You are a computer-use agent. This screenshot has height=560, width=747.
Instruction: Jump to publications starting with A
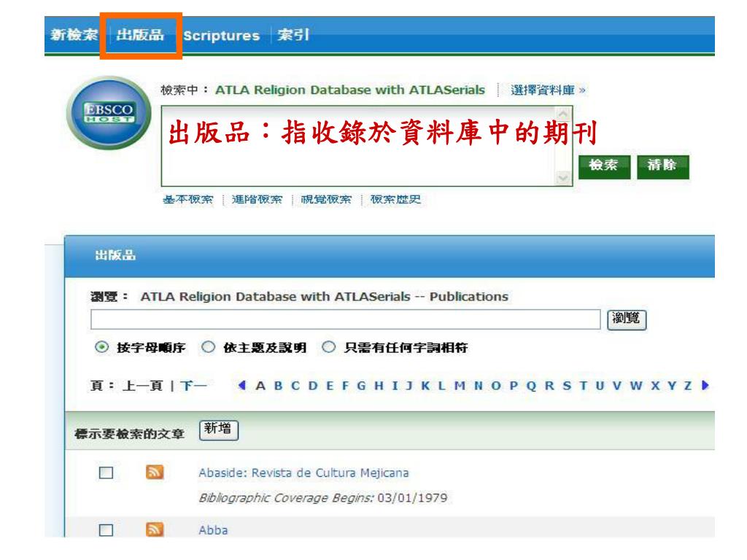(260, 386)
